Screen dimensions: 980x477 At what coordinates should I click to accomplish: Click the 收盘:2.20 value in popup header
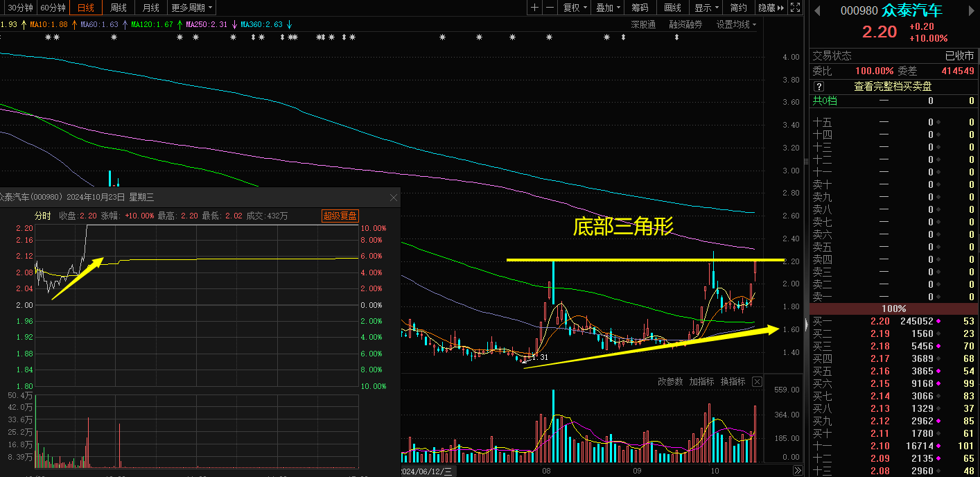click(78, 216)
